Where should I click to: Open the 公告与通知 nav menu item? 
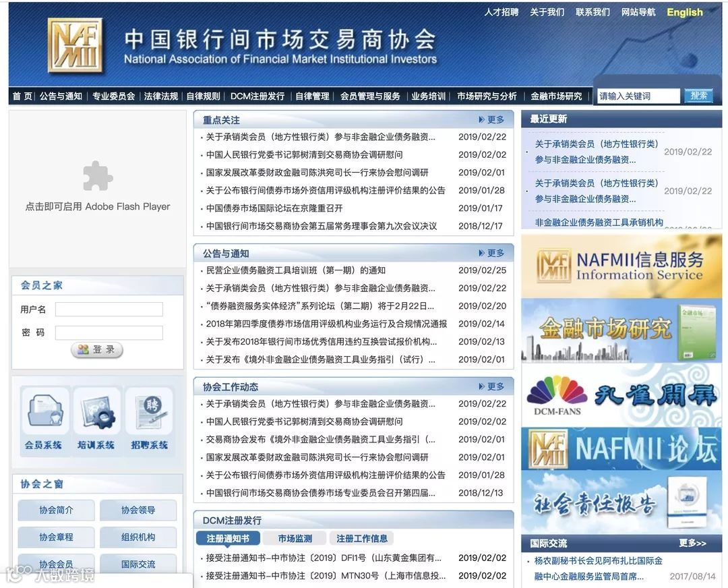click(61, 96)
